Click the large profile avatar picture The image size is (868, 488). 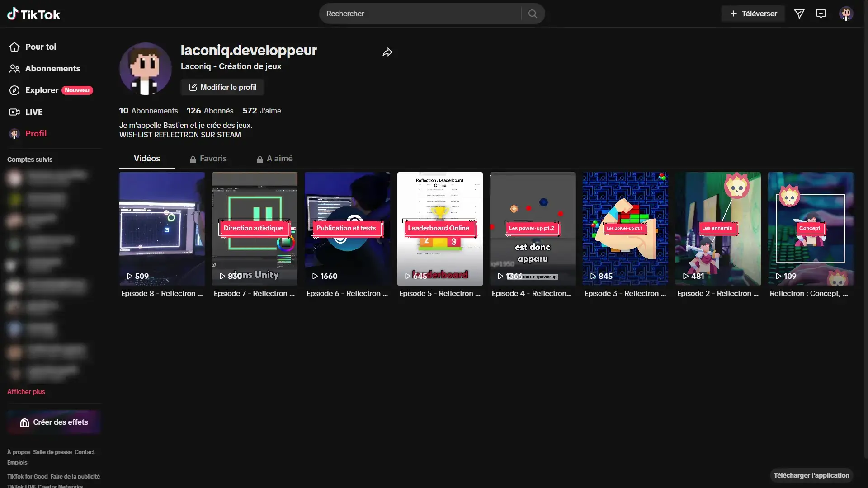tap(145, 69)
